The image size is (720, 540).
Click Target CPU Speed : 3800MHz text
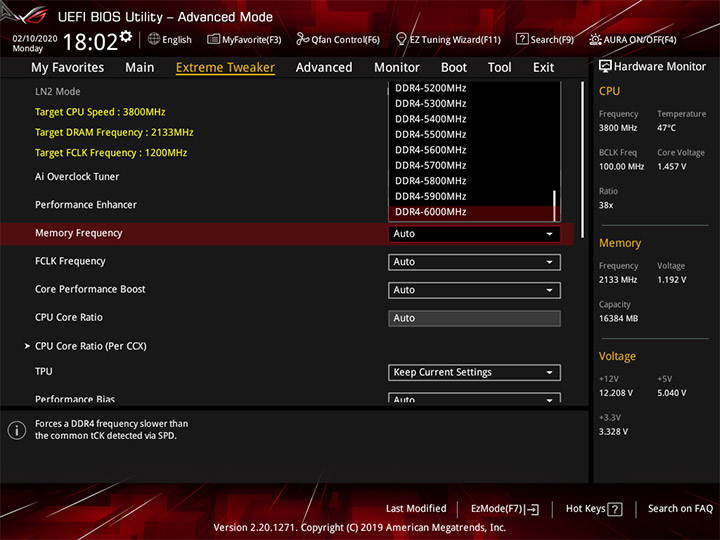[x=100, y=112]
